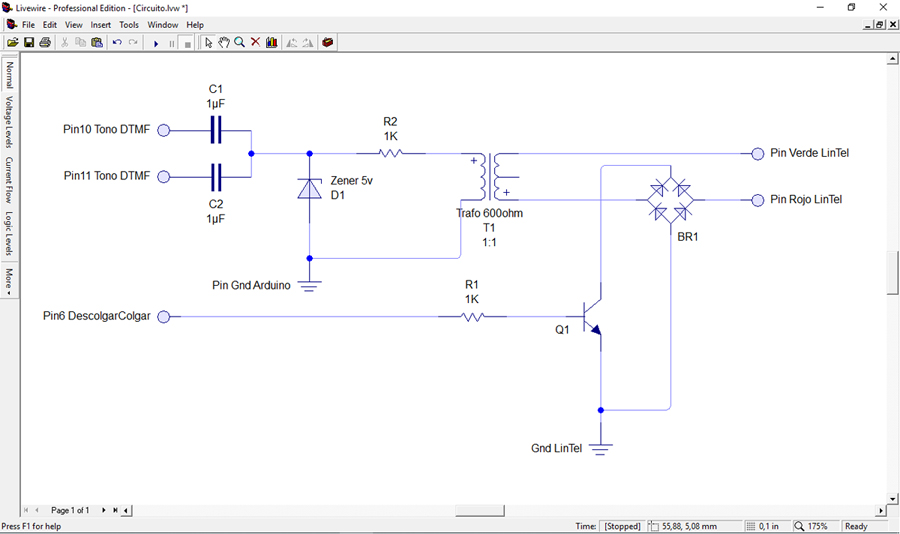Click the Pin6 DescolgarColgar terminal
900x534 pixels.
tap(164, 316)
